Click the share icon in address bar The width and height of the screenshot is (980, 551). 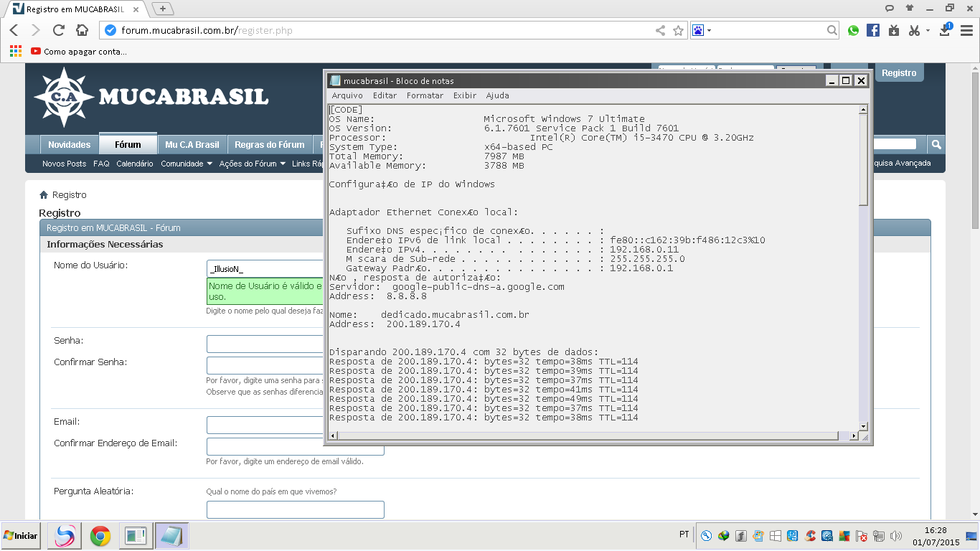coord(660,30)
